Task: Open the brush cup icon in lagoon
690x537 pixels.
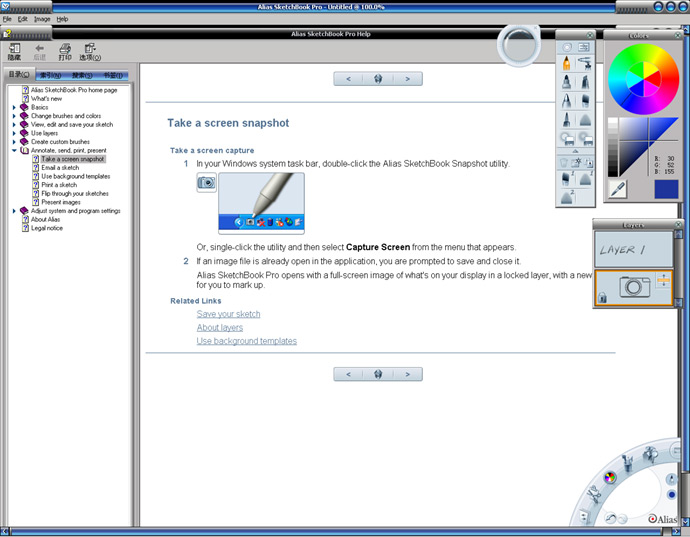Action: pyautogui.click(x=627, y=463)
